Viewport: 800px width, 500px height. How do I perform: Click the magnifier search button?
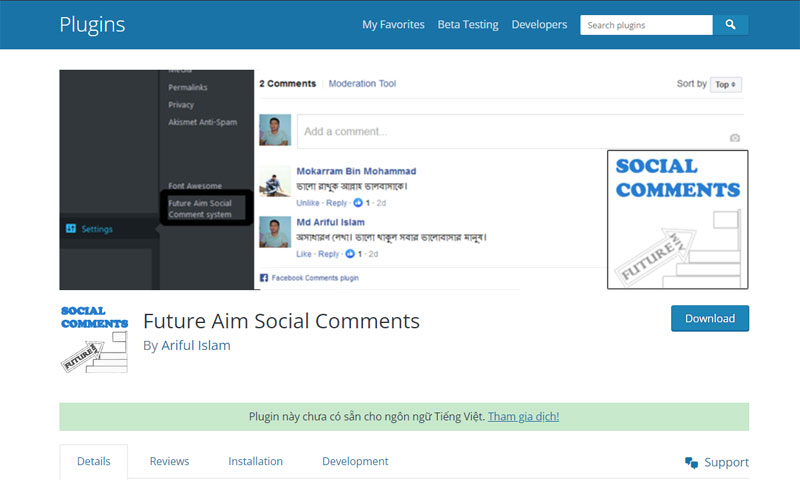730,24
